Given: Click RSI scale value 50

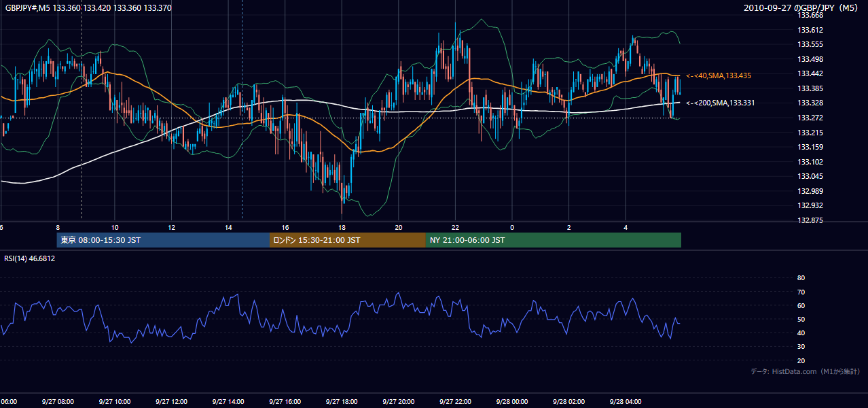Looking at the screenshot, I should [801, 319].
